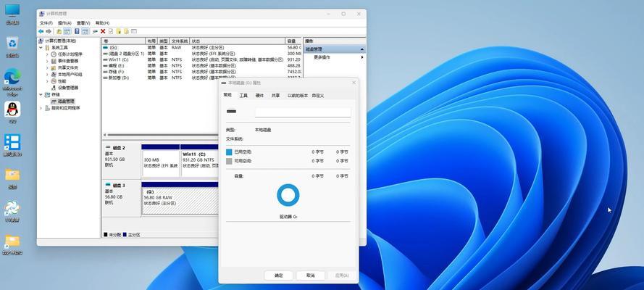Image resolution: width=644 pixels, height=290 pixels.
Task: Expand the 事件查看器 node arrow
Action: tap(47, 61)
